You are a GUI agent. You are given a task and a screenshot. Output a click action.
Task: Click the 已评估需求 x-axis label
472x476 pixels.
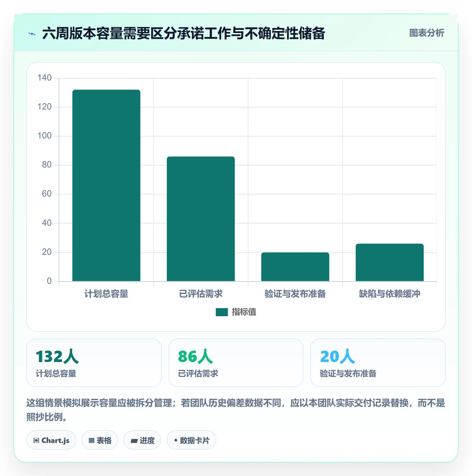point(201,294)
